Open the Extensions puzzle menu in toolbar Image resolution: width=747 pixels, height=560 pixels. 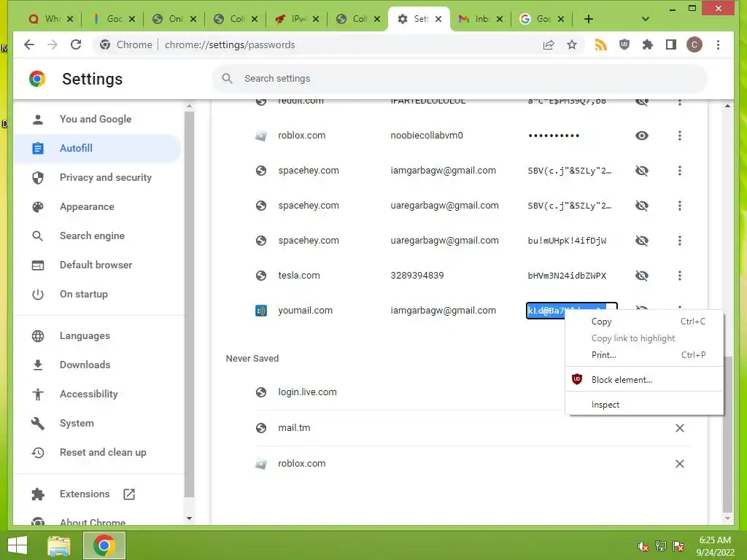pyautogui.click(x=648, y=44)
